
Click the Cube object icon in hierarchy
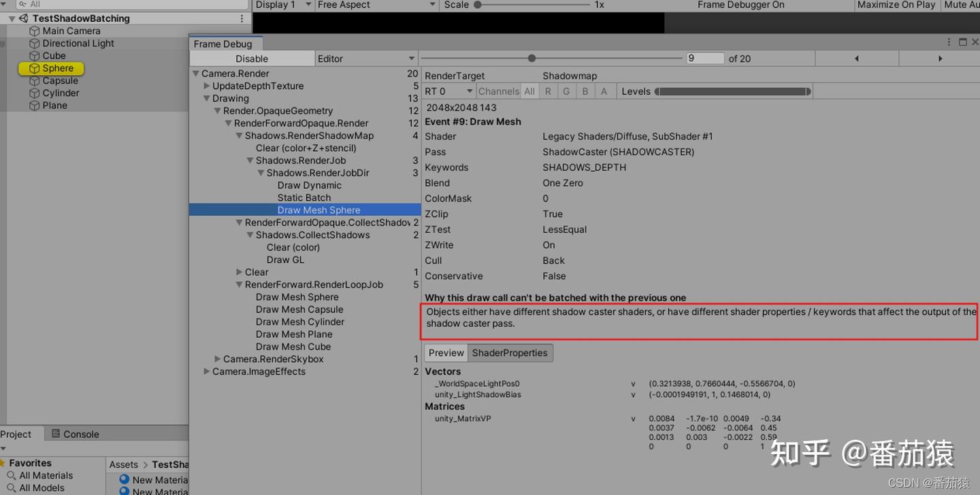(34, 56)
